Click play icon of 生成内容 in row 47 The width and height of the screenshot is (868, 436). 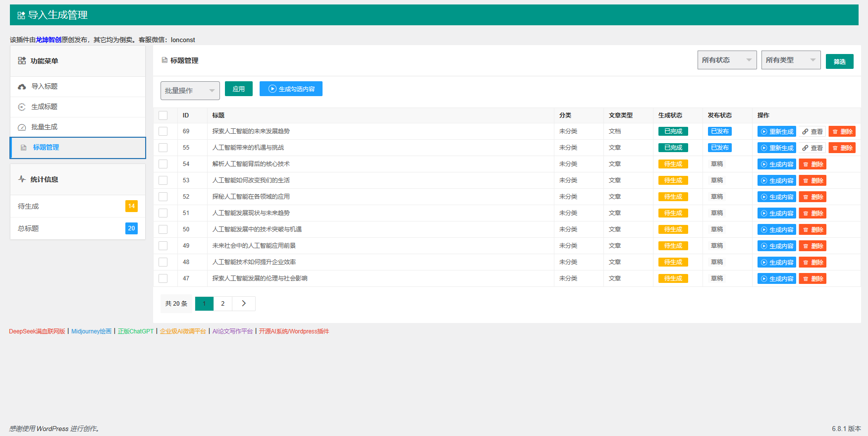764,279
